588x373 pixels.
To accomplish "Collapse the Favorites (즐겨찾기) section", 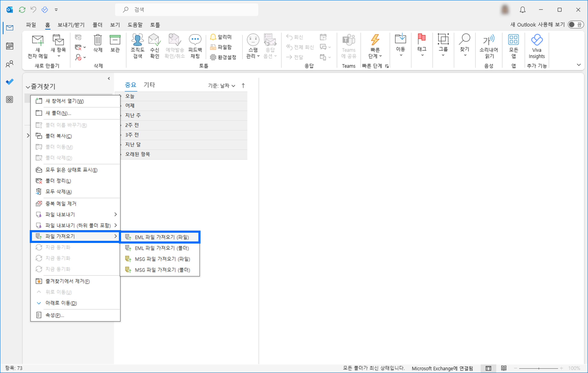I will point(28,87).
